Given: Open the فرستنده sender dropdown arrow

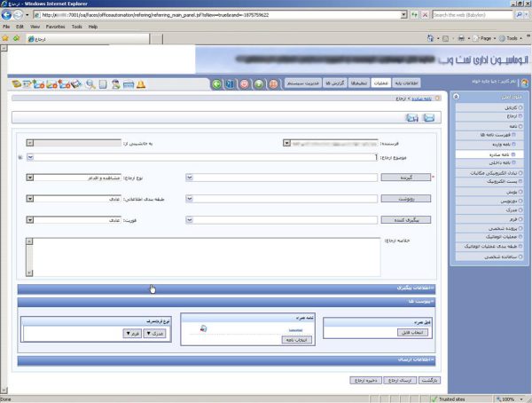Looking at the screenshot, I should coord(286,143).
